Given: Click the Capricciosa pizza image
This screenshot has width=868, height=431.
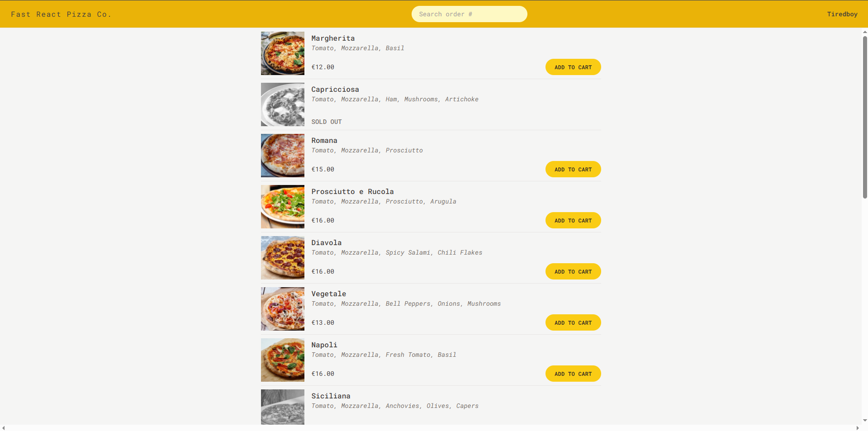Looking at the screenshot, I should [282, 104].
